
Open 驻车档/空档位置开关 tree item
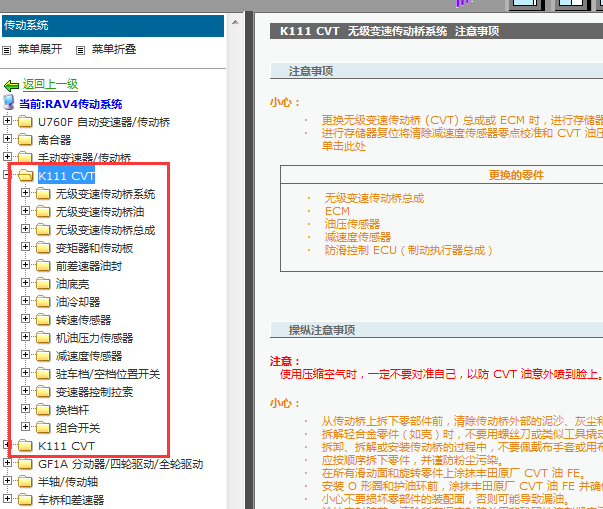click(108, 374)
